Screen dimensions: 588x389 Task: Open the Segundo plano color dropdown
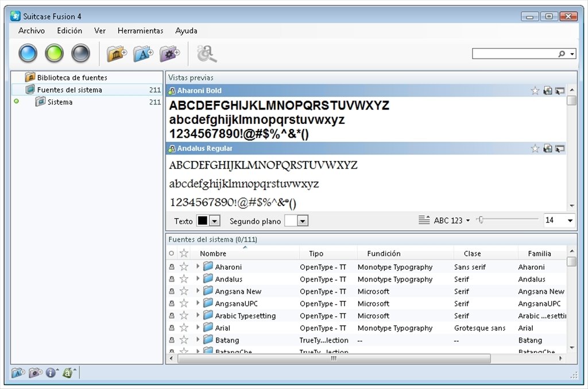tap(303, 221)
